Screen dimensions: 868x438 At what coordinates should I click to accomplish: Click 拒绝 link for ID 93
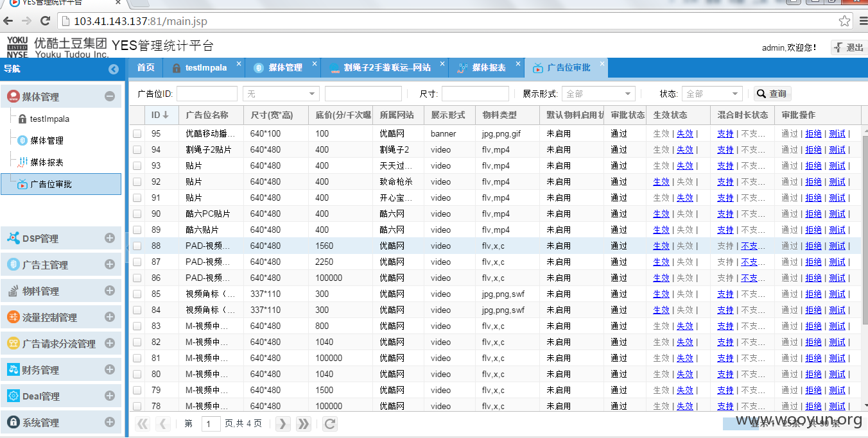[x=813, y=165]
